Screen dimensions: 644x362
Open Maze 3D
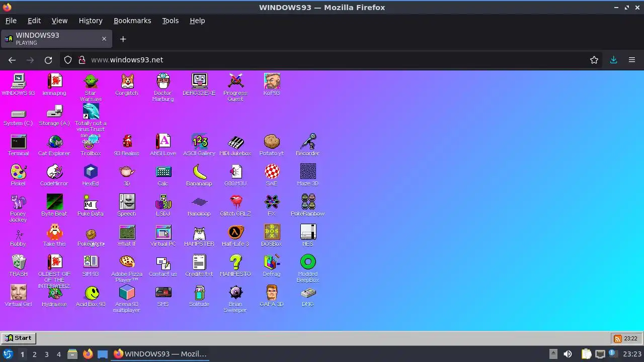(x=308, y=175)
